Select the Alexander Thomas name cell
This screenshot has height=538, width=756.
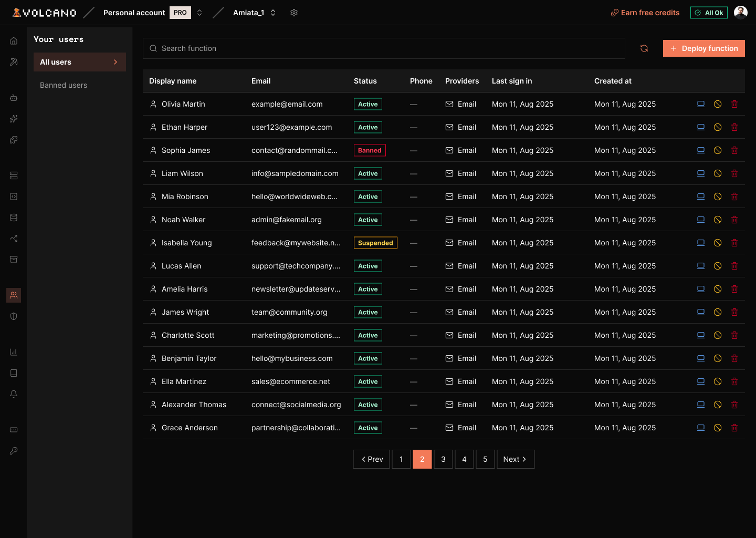[194, 405]
